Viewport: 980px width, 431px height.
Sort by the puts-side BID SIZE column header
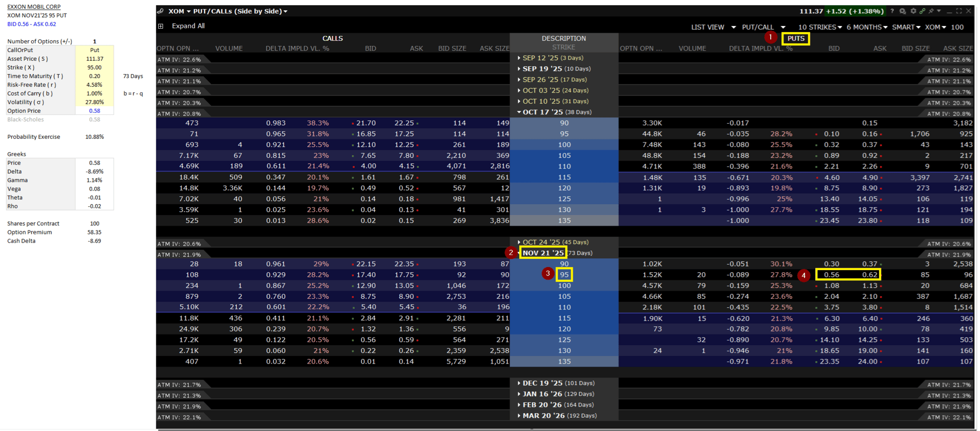(x=916, y=49)
